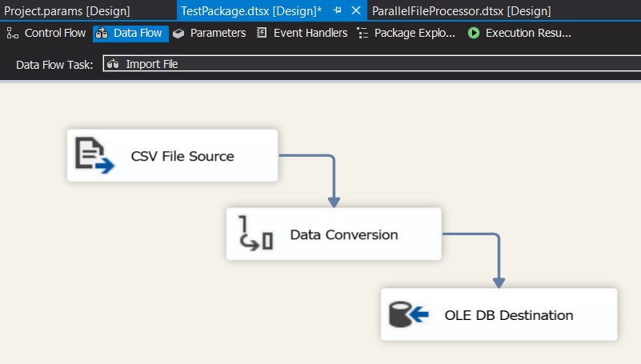Close the TestPackage.dtsx design tab

[356, 11]
